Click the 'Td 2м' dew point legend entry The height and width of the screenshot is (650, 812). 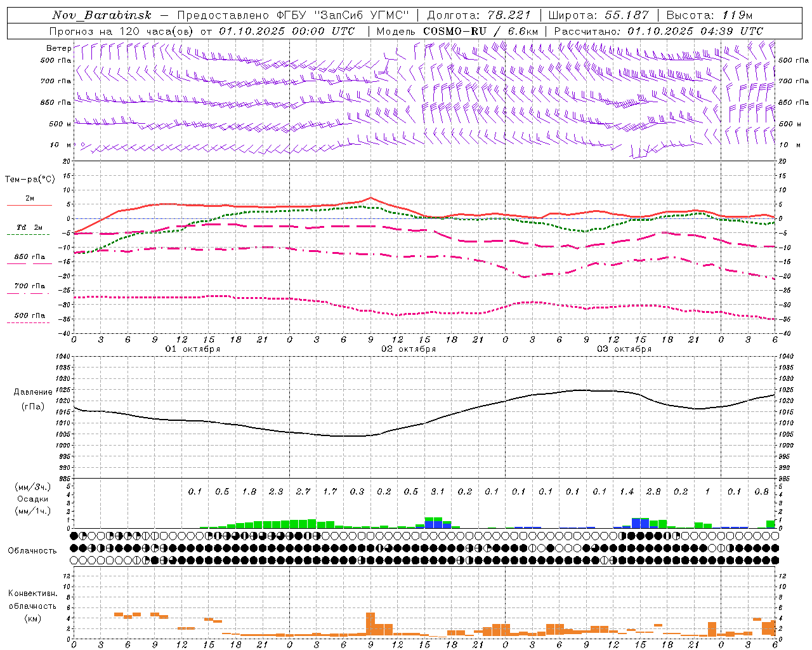pyautogui.click(x=30, y=227)
